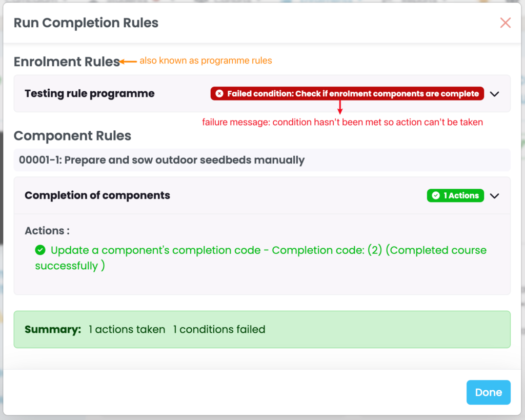Click the Summary label in green box
The width and height of the screenshot is (525, 420).
click(53, 329)
